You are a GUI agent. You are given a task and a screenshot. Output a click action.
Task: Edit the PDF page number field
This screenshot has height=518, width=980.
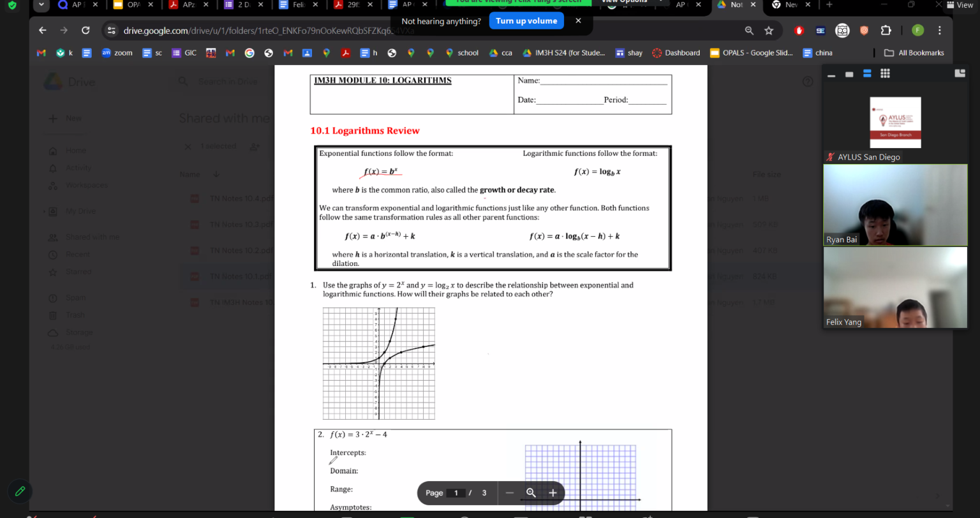click(456, 493)
